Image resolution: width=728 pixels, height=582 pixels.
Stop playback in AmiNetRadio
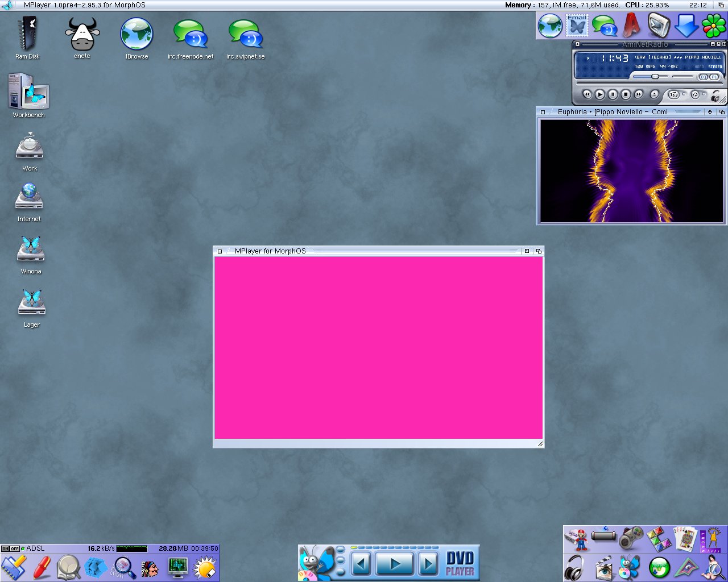pos(626,94)
